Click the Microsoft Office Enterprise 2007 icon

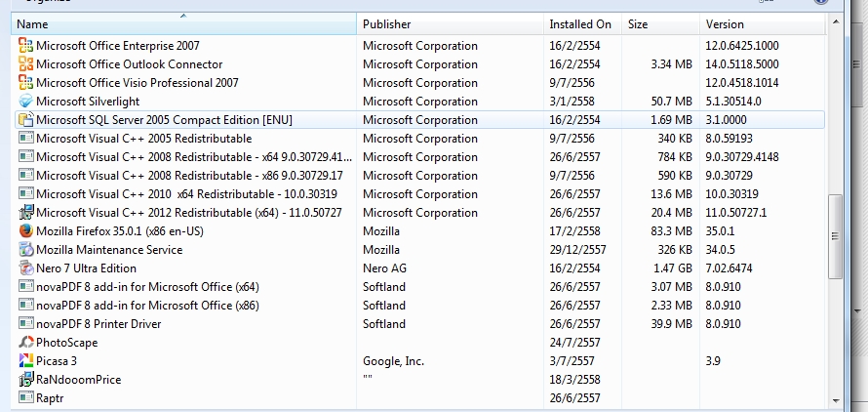click(x=26, y=46)
